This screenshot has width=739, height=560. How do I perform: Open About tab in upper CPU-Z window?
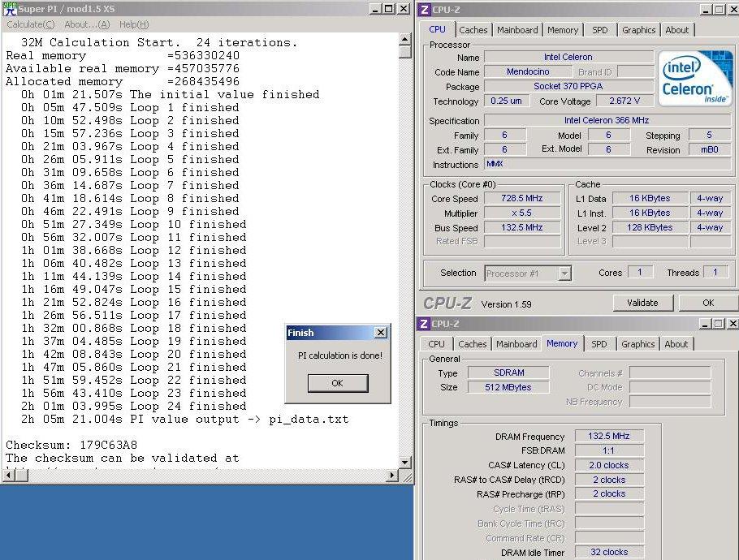click(676, 30)
